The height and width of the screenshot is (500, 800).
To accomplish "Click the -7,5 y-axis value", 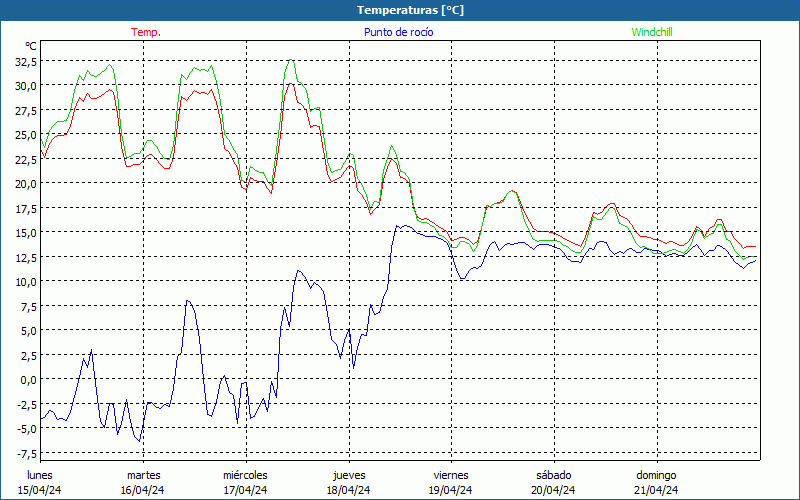I will pos(27,453).
